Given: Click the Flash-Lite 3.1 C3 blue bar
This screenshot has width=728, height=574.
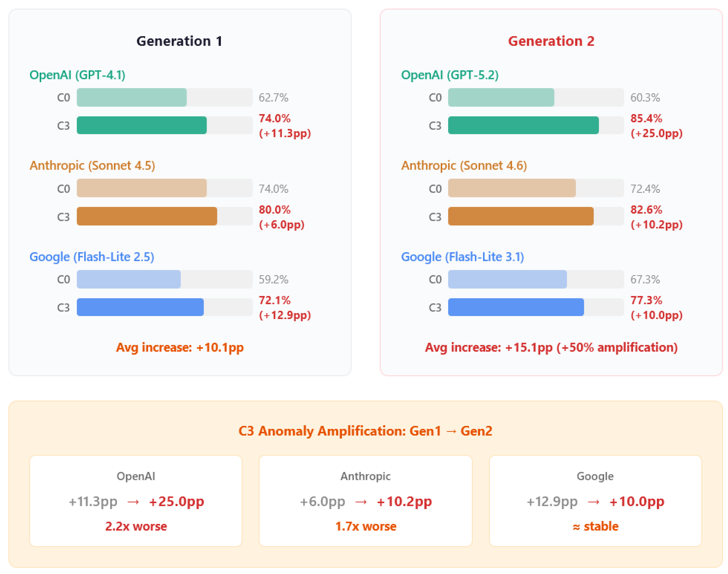Looking at the screenshot, I should (x=516, y=307).
